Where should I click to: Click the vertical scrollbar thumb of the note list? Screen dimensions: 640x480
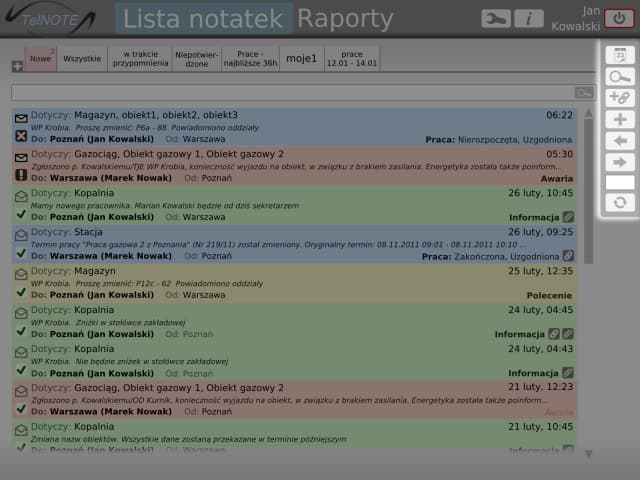click(588, 191)
